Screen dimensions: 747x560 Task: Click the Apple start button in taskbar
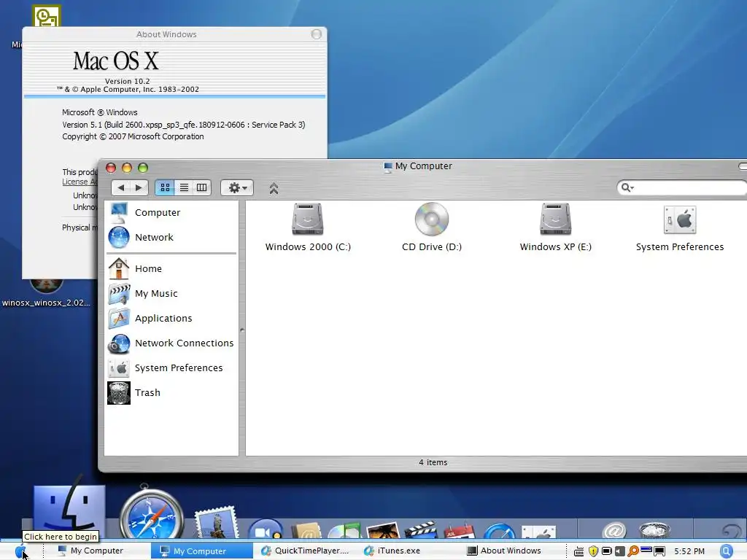20,551
